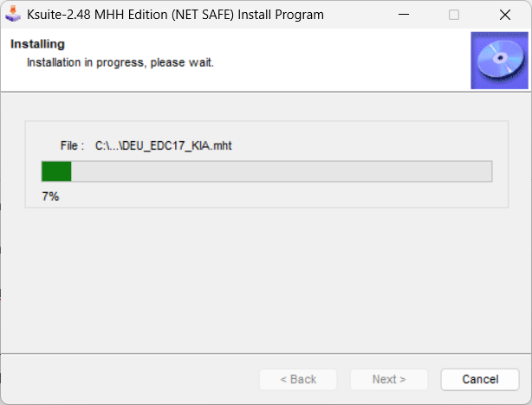Screen dimensions: 532x405
Task: Click the Ksuite installer icon in title bar
Action: 13,15
